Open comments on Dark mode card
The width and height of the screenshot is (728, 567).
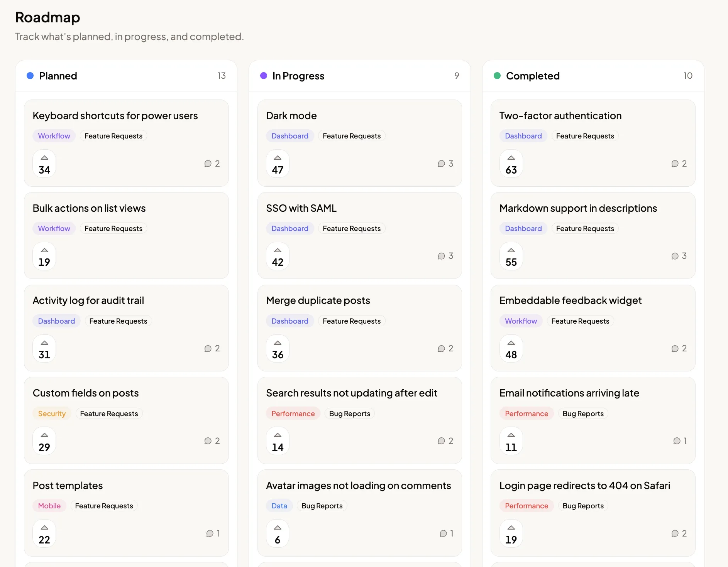(445, 164)
